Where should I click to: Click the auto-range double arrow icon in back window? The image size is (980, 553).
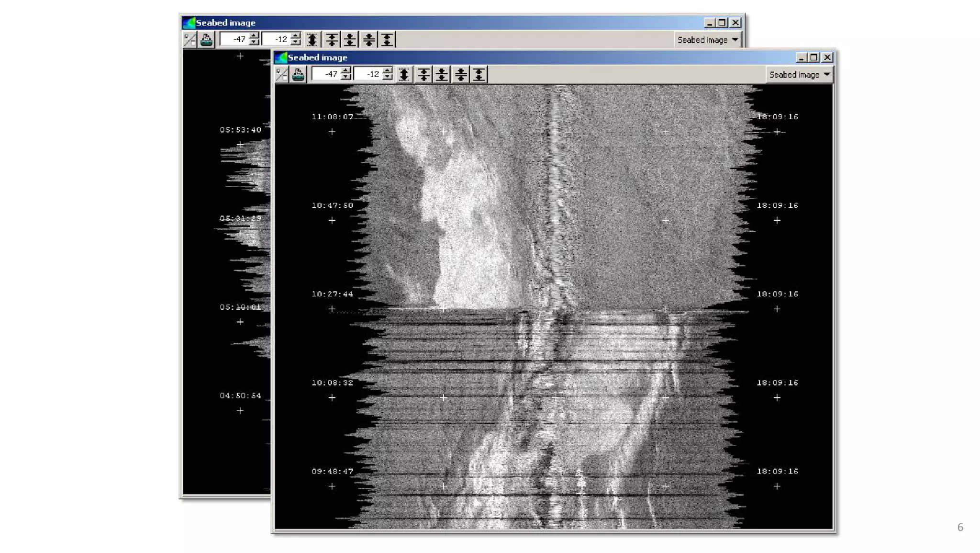tap(312, 40)
